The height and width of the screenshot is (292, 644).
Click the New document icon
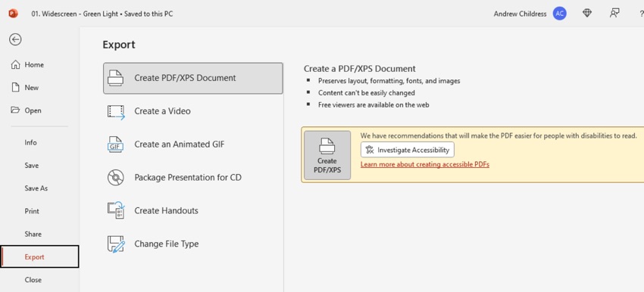(15, 87)
